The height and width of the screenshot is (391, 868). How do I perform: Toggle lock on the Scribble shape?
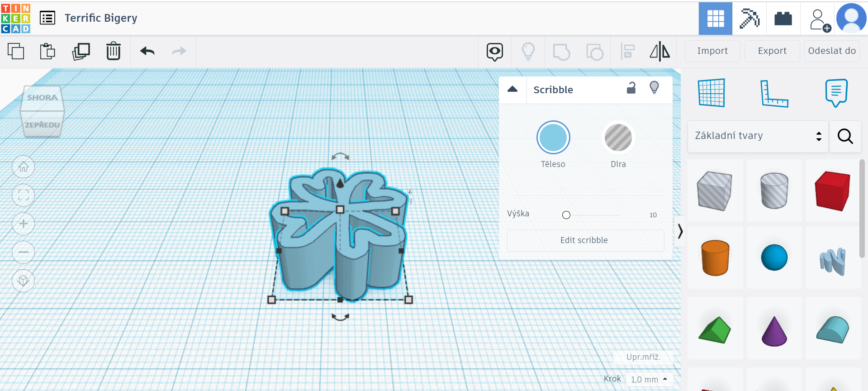[x=631, y=88]
